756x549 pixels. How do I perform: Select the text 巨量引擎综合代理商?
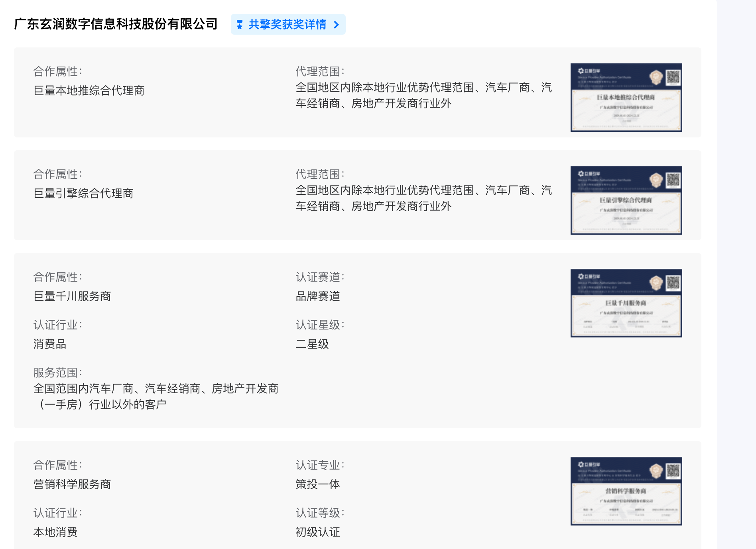(83, 193)
